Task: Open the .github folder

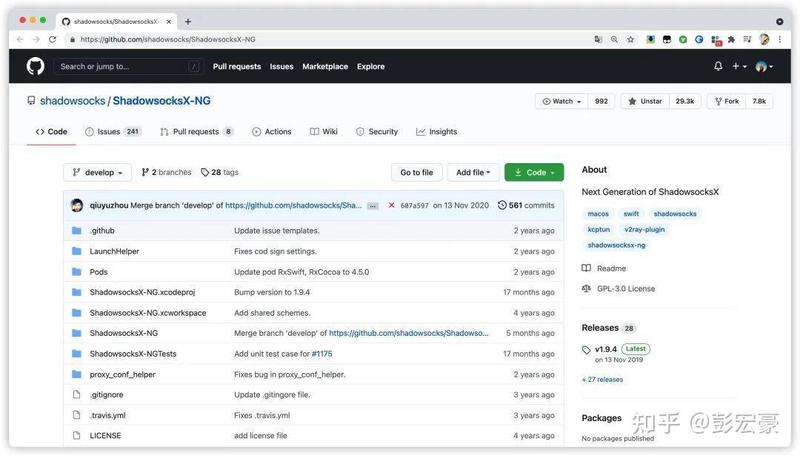Action: click(x=102, y=231)
